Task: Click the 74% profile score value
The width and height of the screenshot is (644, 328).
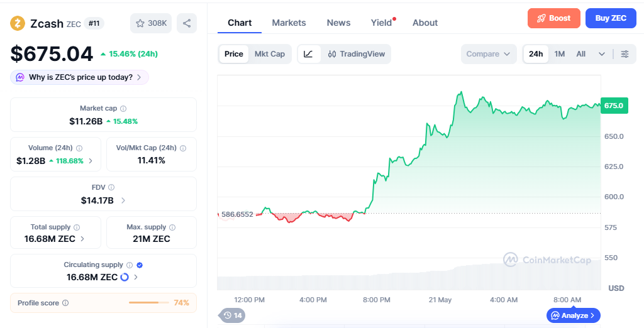Action: tap(181, 303)
